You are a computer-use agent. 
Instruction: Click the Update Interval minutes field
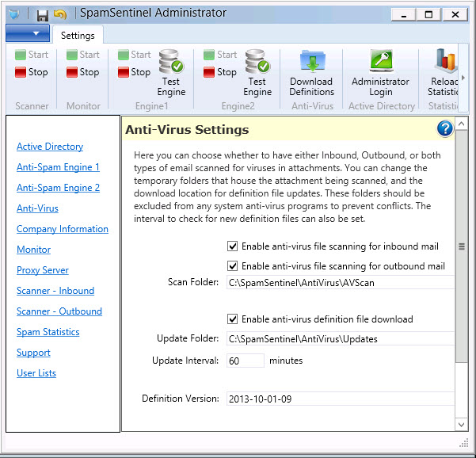(x=246, y=361)
